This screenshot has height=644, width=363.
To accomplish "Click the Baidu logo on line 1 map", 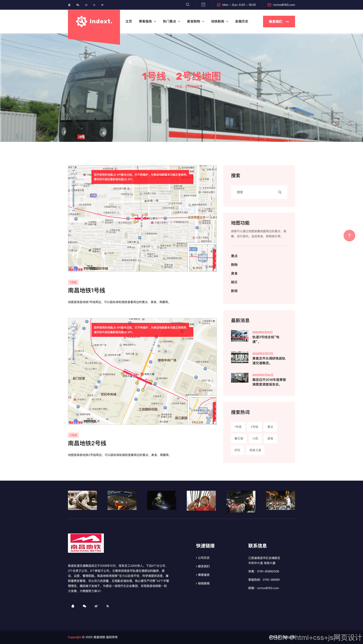I will [76, 269].
